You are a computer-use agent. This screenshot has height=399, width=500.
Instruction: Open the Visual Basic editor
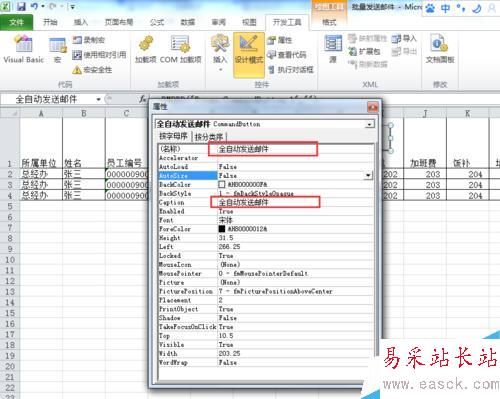click(23, 49)
